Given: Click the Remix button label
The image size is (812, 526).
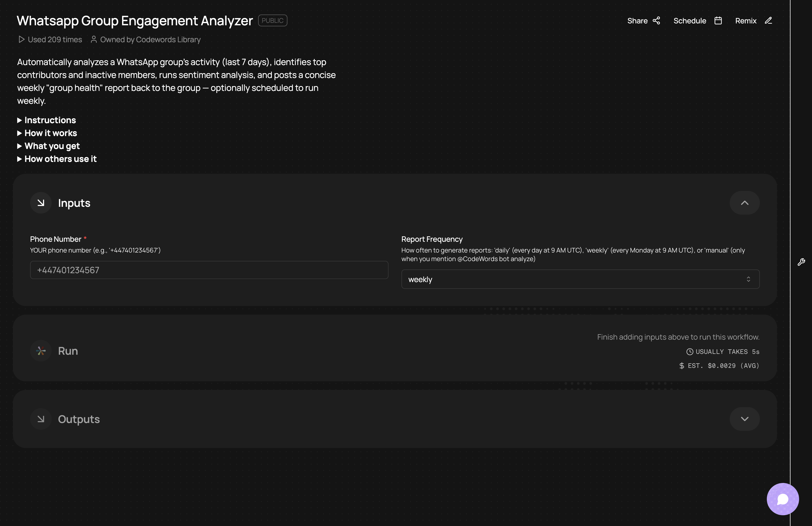Looking at the screenshot, I should coord(746,21).
